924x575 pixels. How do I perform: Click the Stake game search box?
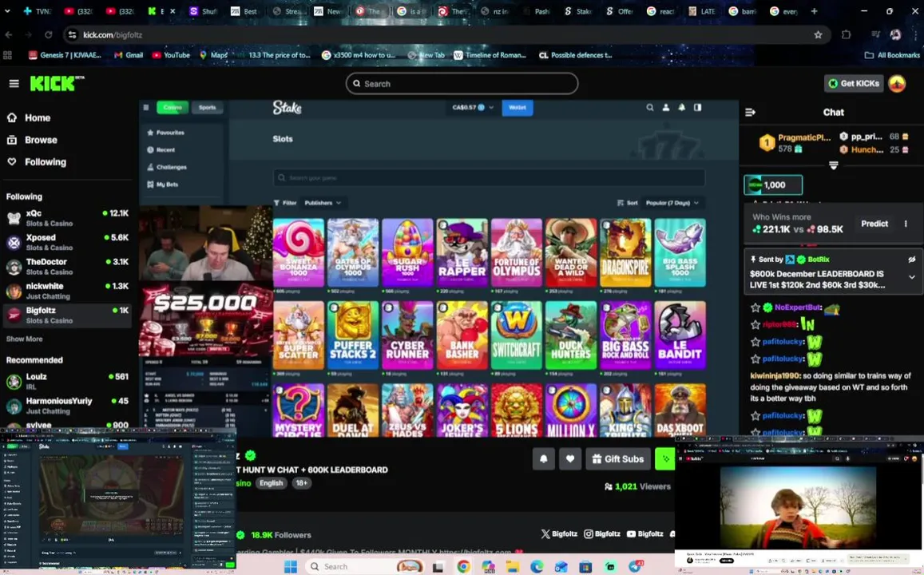click(489, 177)
